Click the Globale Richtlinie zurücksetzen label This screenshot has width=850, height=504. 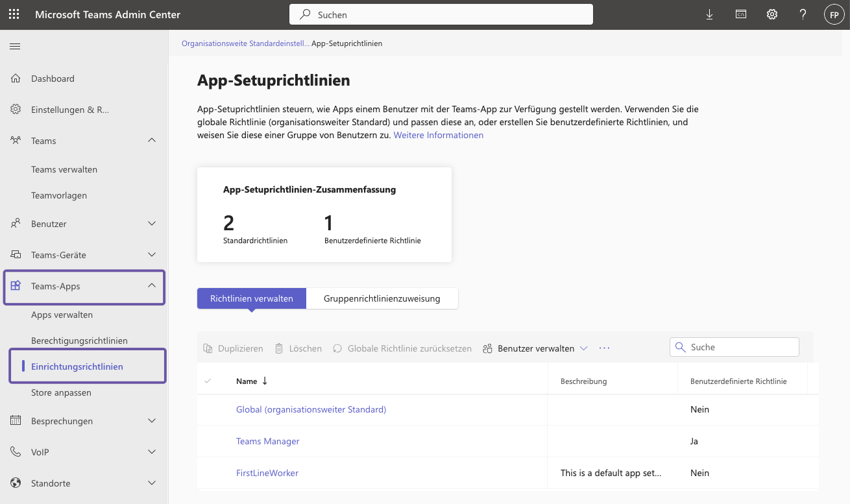[409, 348]
